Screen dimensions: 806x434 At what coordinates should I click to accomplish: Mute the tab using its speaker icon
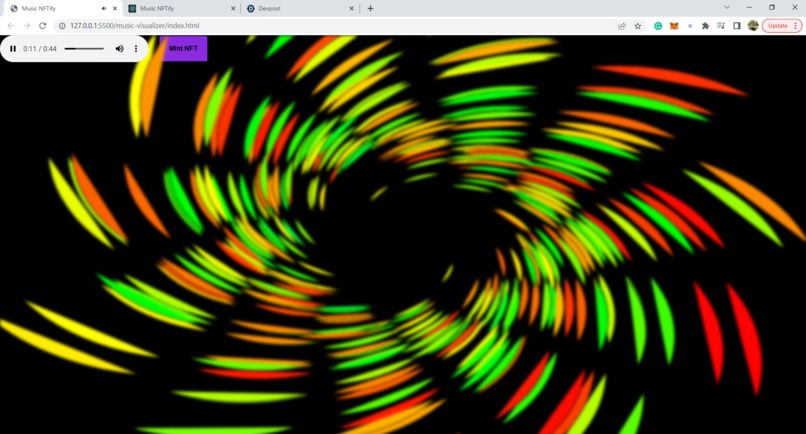[x=104, y=8]
